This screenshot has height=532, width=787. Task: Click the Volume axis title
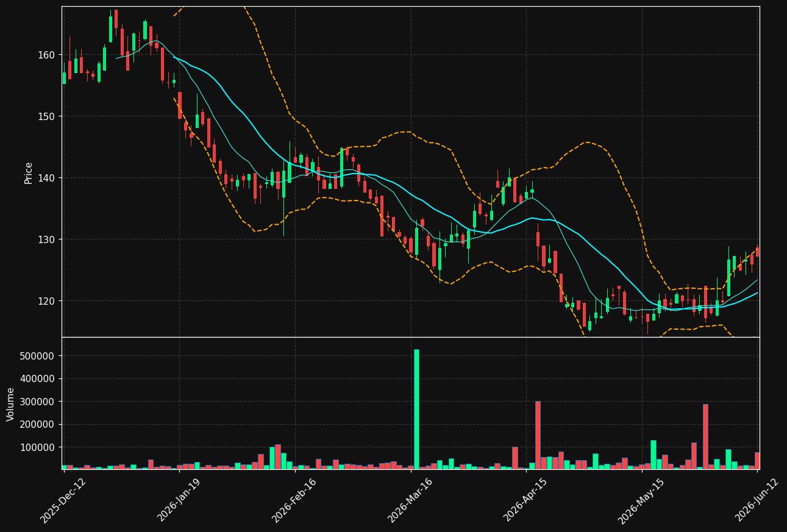(10, 404)
